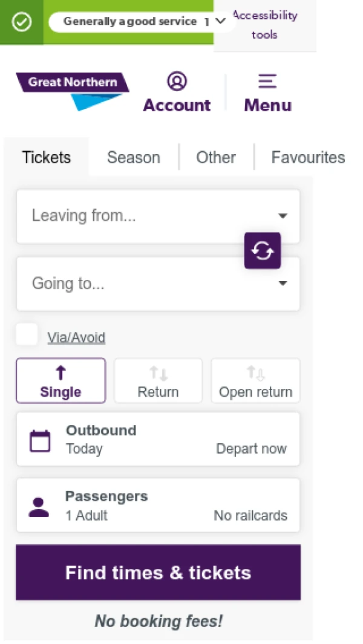The height and width of the screenshot is (644, 363).
Task: Open the hamburger Menu icon
Action: pyautogui.click(x=267, y=81)
